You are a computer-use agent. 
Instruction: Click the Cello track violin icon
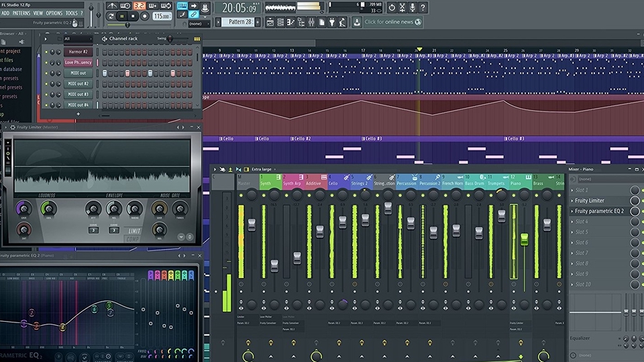click(346, 177)
